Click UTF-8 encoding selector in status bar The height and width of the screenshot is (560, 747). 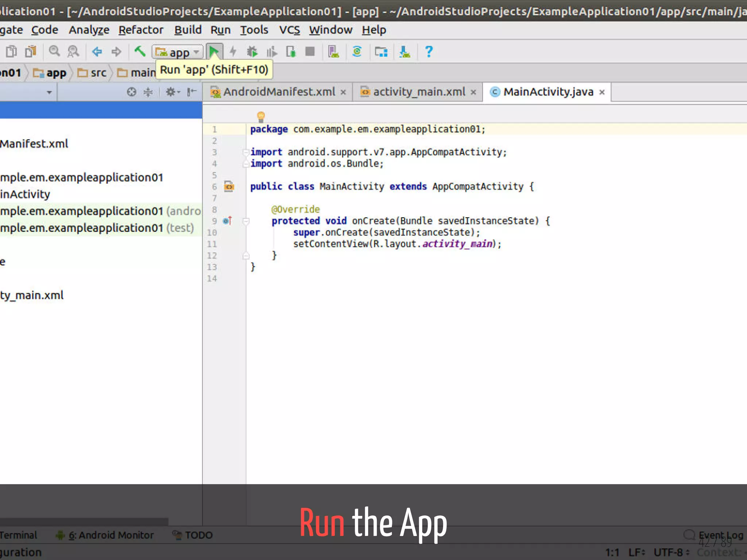click(x=671, y=552)
